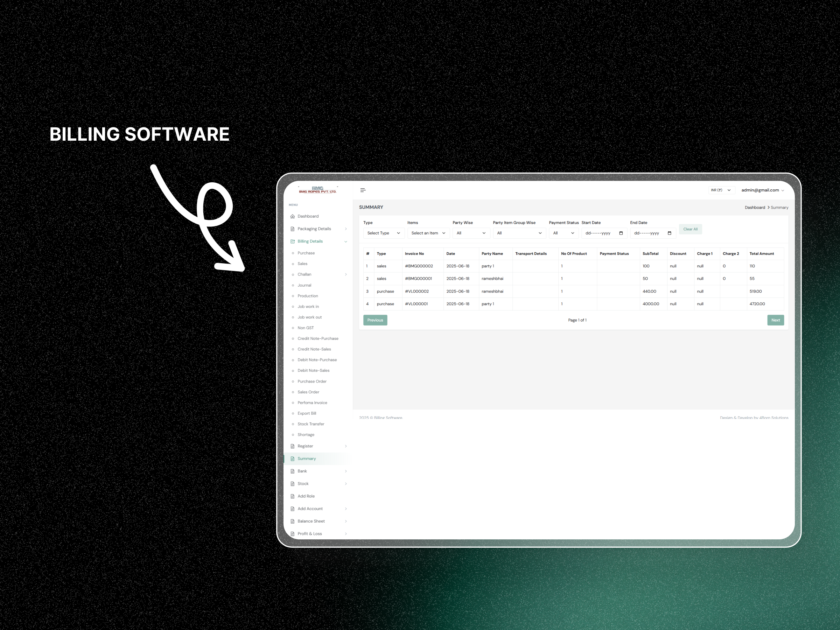
Task: Click the hamburger menu toggle icon
Action: coord(363,190)
